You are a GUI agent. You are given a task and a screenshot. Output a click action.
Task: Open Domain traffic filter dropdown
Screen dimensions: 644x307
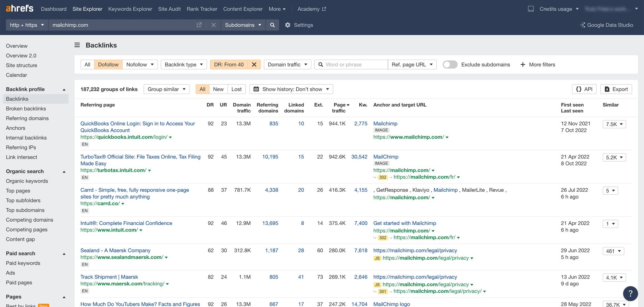(x=287, y=64)
